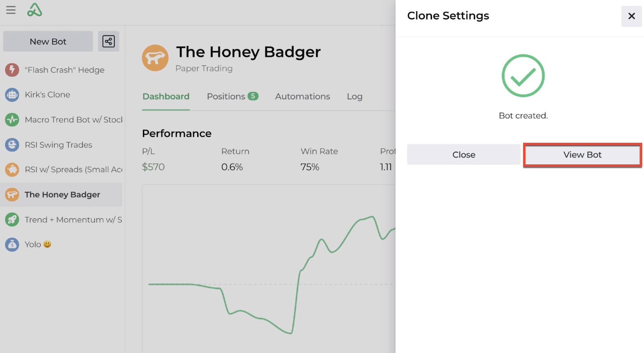644x353 pixels.
Task: Create a New Bot
Action: click(x=48, y=41)
